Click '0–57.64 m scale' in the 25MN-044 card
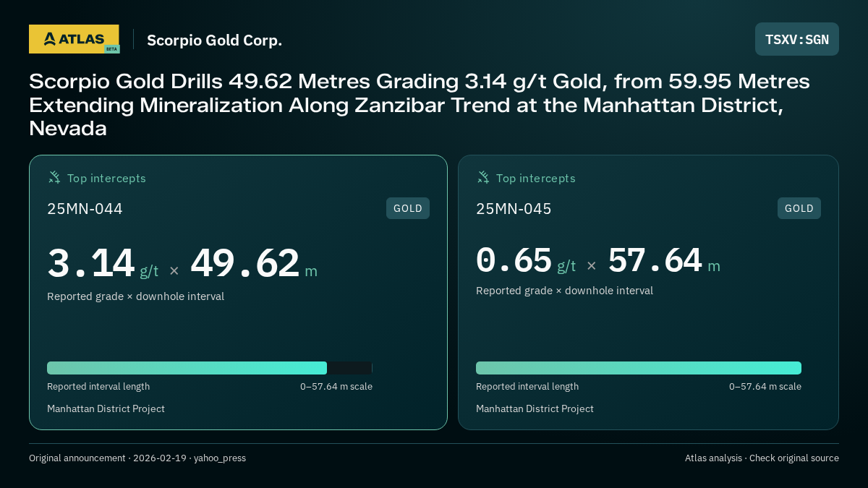This screenshot has height=488, width=868. click(x=336, y=387)
